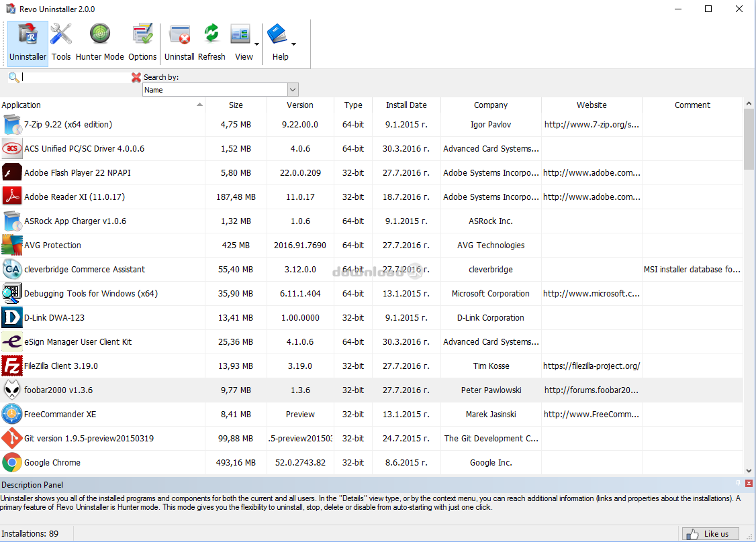Select the FreeCommander XE icon

coord(12,414)
